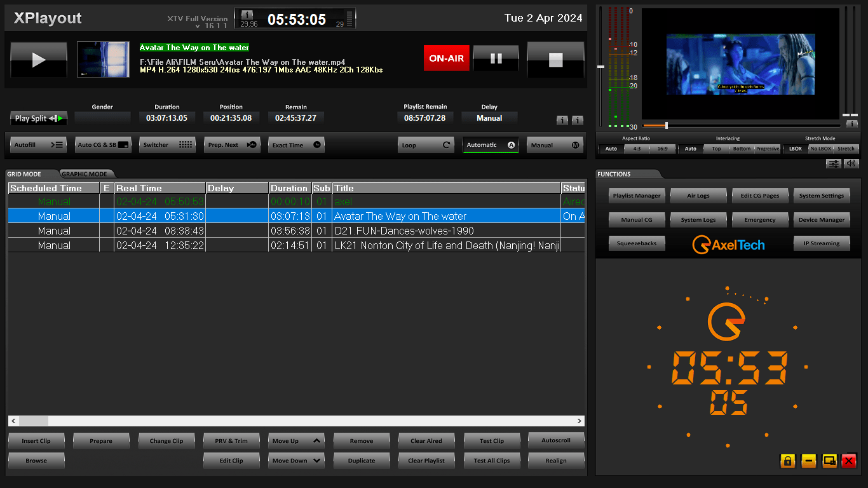Move the selected clip down
This screenshot has width=868, height=488.
tap(297, 461)
